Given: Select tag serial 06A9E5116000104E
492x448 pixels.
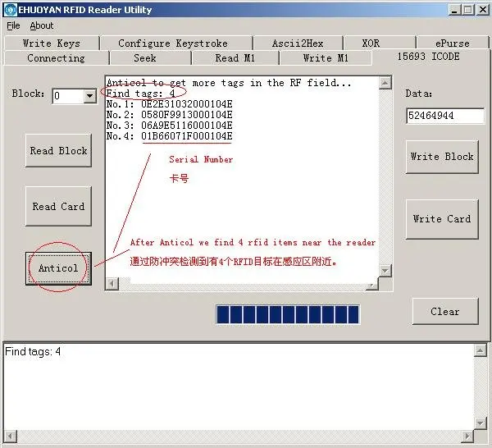Looking at the screenshot, I should point(187,126).
